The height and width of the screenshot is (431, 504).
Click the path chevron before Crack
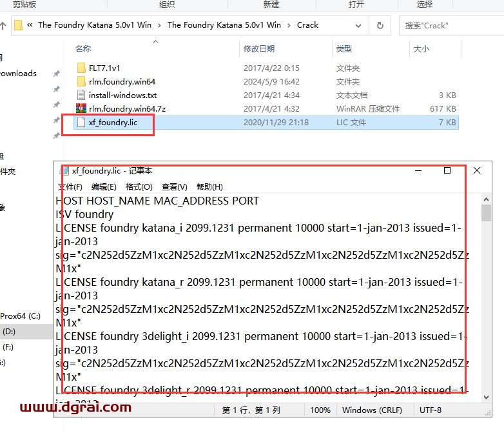[289, 25]
